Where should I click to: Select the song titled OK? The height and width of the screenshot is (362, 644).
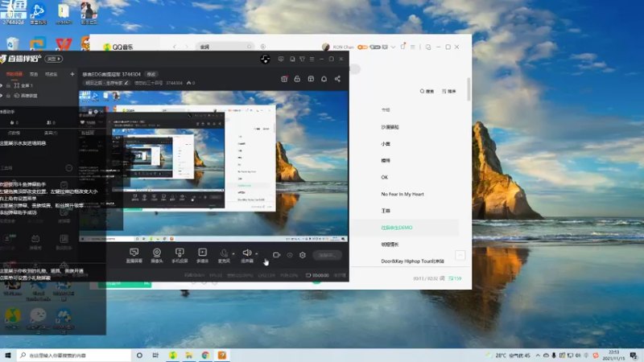tap(385, 177)
